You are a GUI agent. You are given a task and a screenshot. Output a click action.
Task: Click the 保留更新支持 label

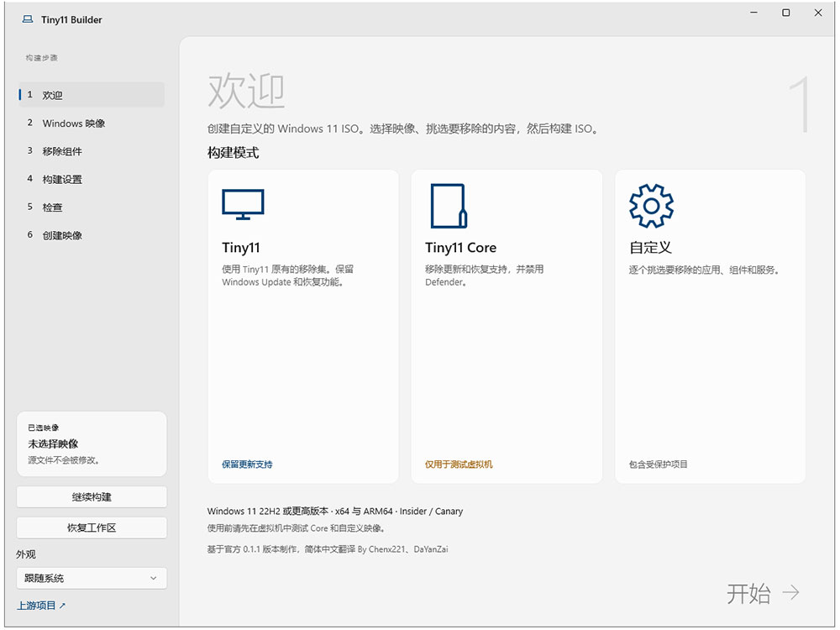point(247,465)
